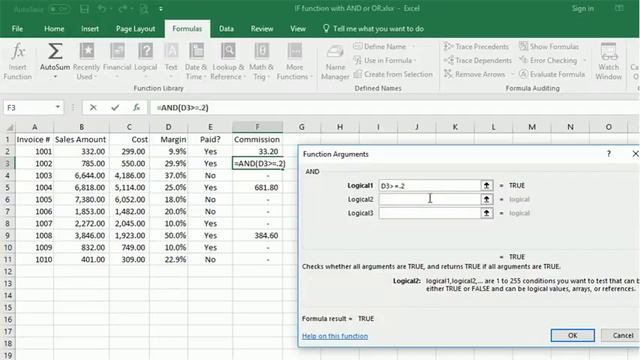The image size is (640, 360).
Task: Click the AutoSum sigma icon
Action: point(55,51)
